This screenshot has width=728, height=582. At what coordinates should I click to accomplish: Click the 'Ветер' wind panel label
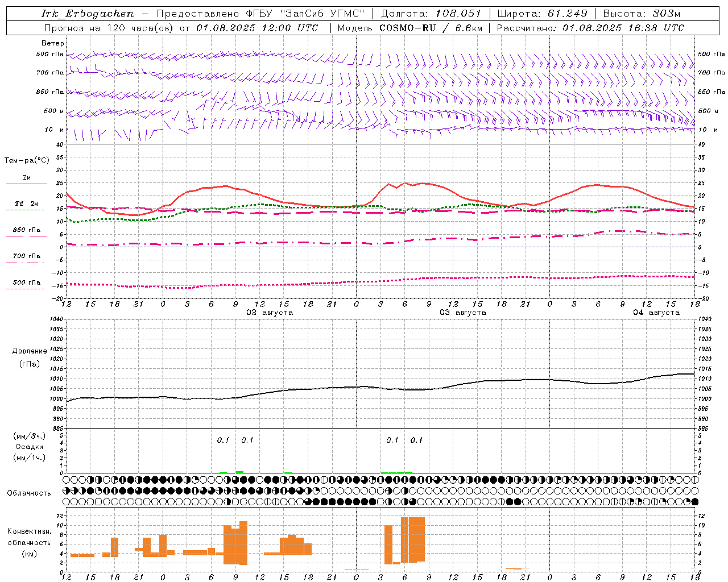(53, 43)
